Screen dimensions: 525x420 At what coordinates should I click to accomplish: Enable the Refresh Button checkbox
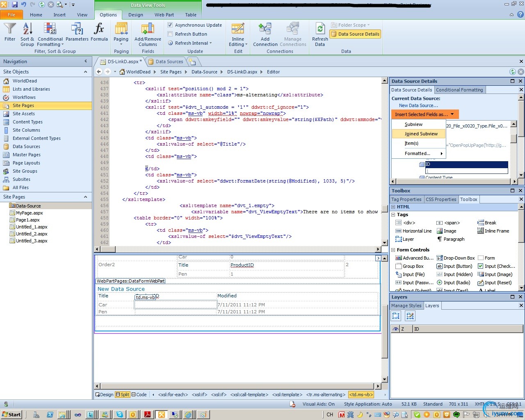170,34
